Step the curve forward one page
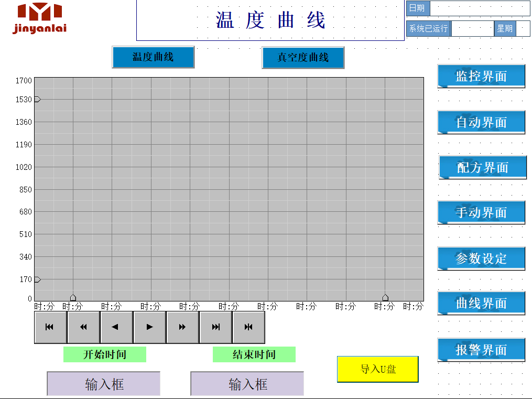 coord(182,327)
